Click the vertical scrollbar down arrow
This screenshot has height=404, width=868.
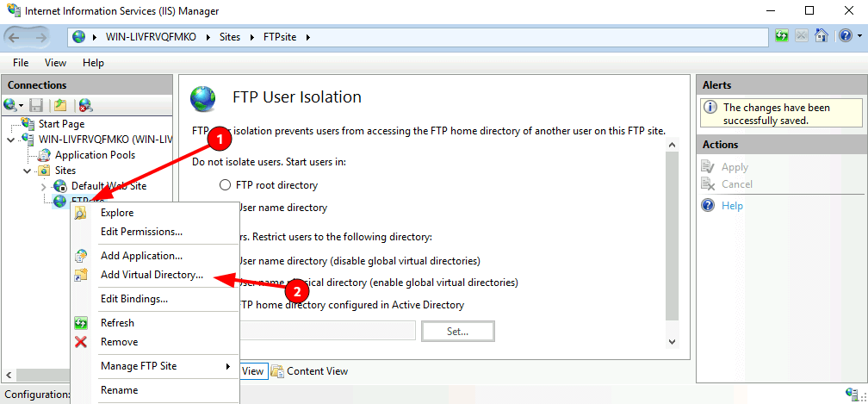tap(672, 342)
